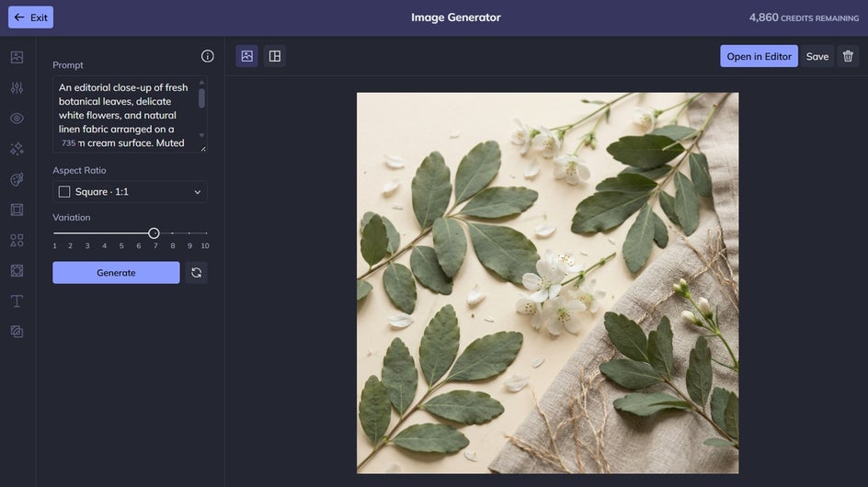This screenshot has height=487, width=868.
Task: Click the regenerate refresh icon beside Generate
Action: (x=197, y=272)
